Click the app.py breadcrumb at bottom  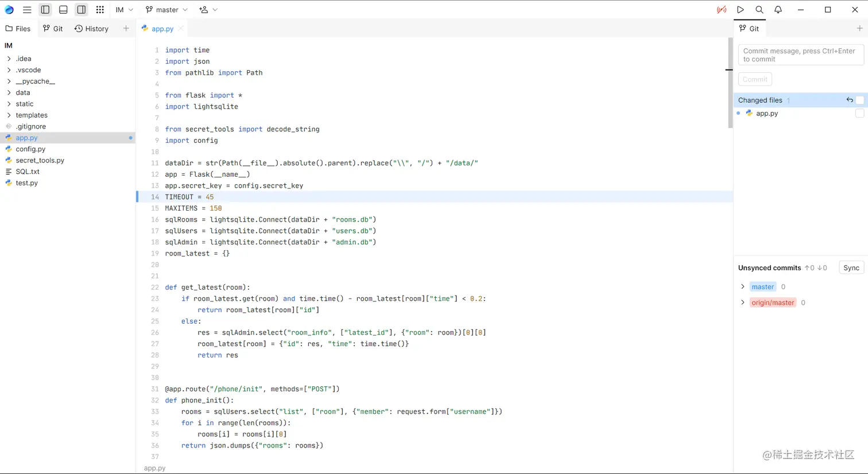point(154,468)
